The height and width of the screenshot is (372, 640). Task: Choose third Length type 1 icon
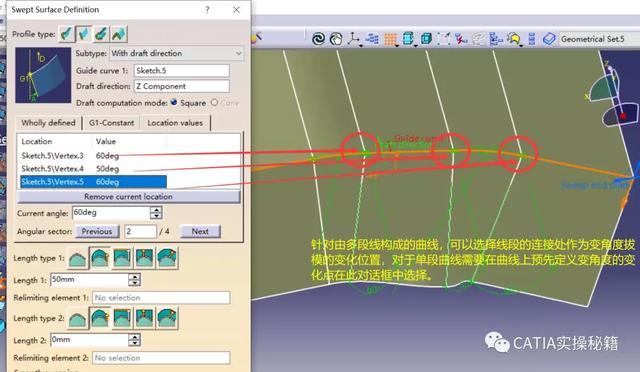(x=122, y=258)
